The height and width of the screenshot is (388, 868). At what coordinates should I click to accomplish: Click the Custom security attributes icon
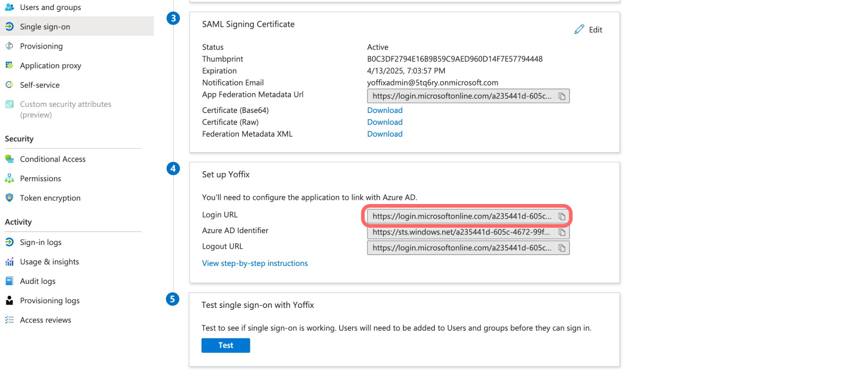coord(9,104)
